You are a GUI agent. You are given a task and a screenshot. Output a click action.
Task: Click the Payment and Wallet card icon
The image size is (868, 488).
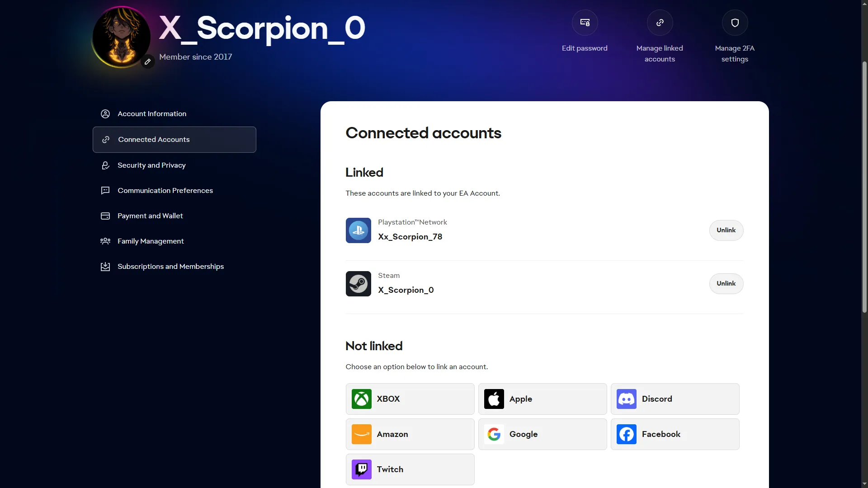tap(105, 216)
